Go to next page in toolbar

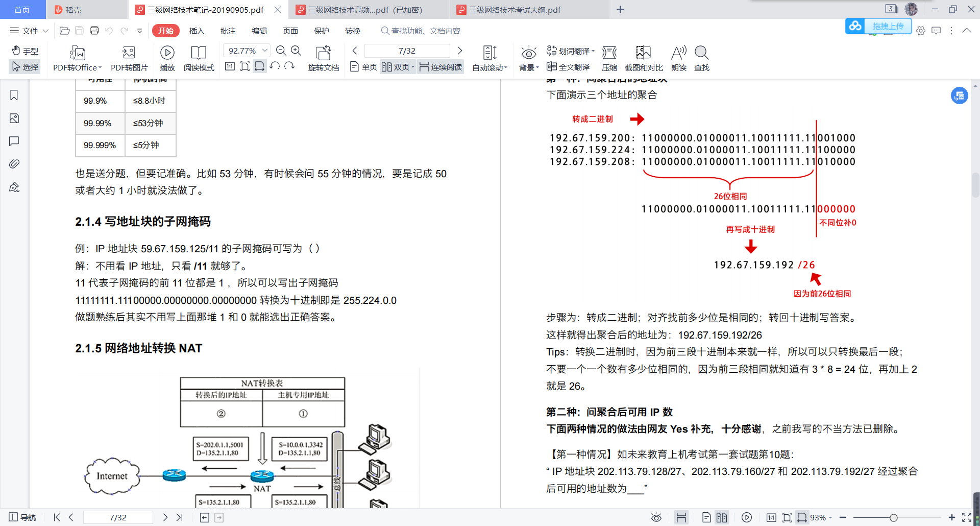(x=460, y=51)
